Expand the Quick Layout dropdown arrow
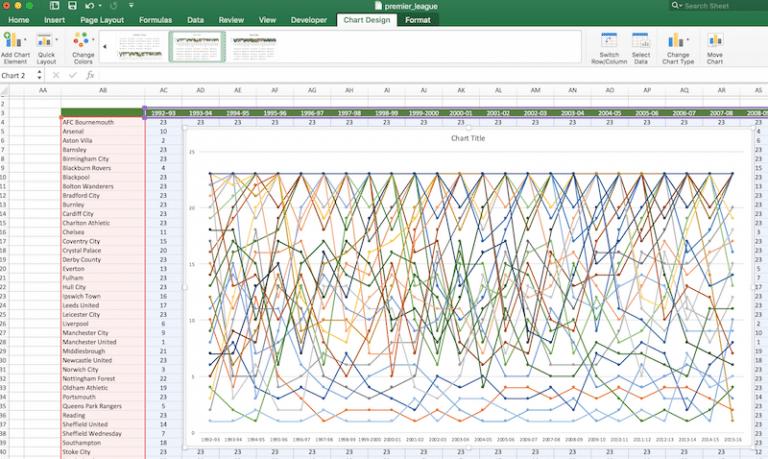768x459 pixels. [56, 39]
